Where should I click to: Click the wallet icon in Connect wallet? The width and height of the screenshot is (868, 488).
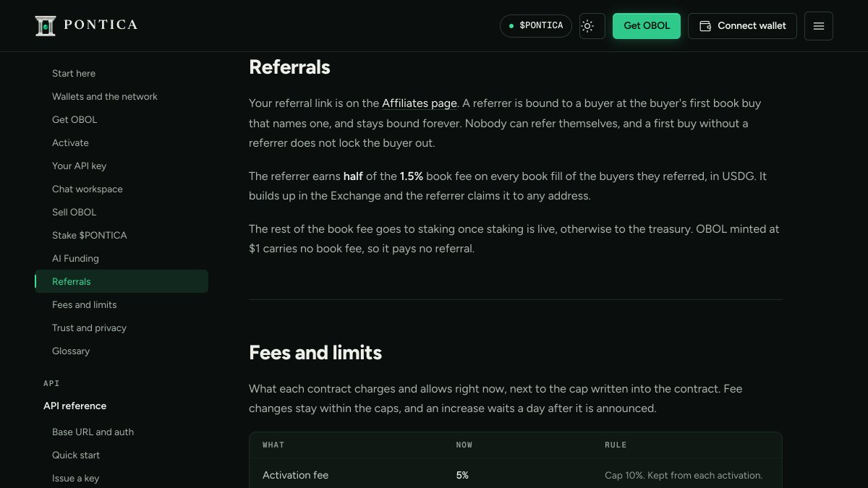point(705,26)
